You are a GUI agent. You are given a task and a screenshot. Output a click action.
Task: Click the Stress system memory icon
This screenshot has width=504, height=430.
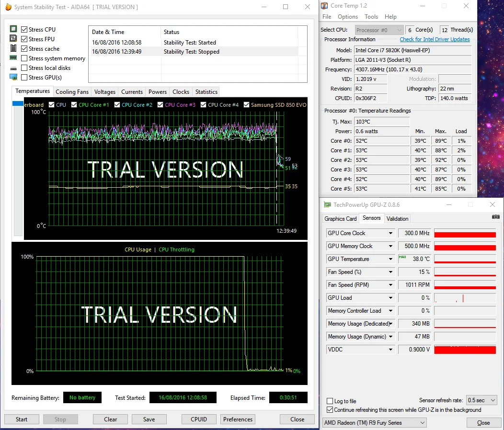point(13,58)
